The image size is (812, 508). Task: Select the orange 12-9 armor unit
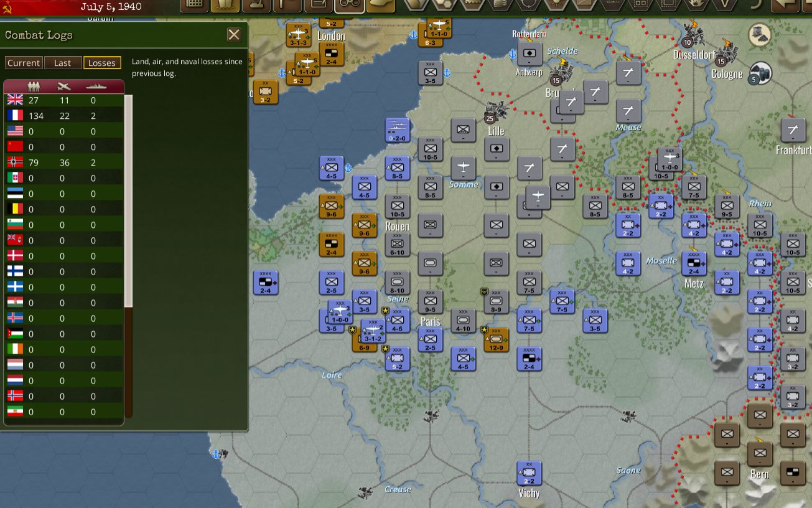(497, 339)
